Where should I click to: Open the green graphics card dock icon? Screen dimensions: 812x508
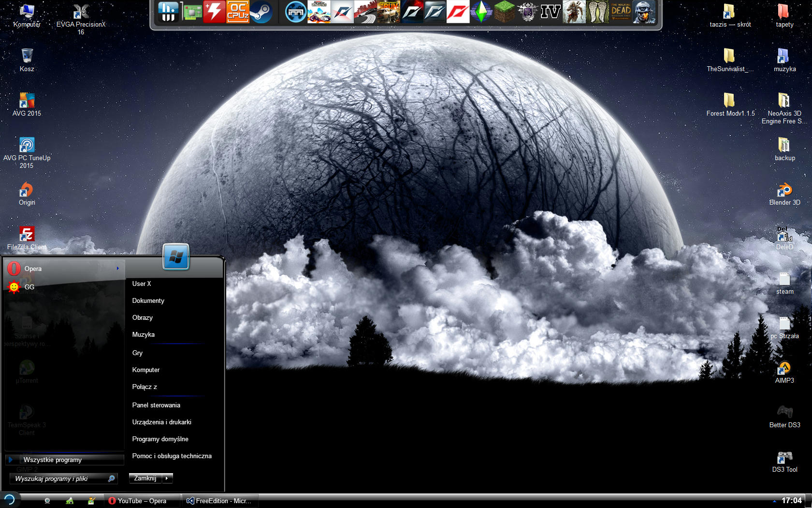tap(191, 12)
